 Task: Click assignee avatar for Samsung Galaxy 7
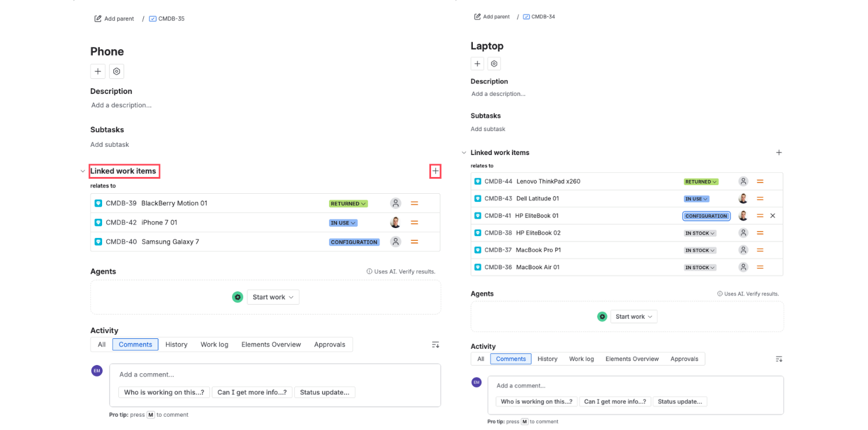(x=396, y=241)
